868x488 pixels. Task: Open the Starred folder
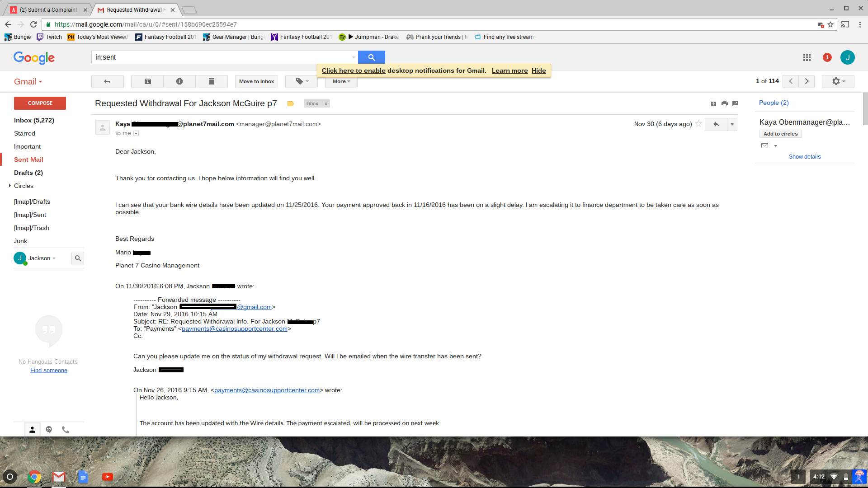(x=24, y=133)
